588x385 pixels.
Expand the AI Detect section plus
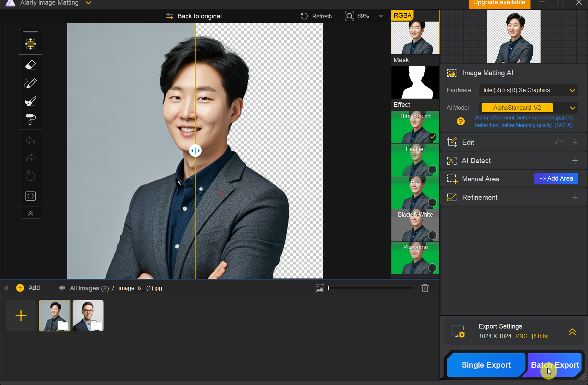[575, 160]
